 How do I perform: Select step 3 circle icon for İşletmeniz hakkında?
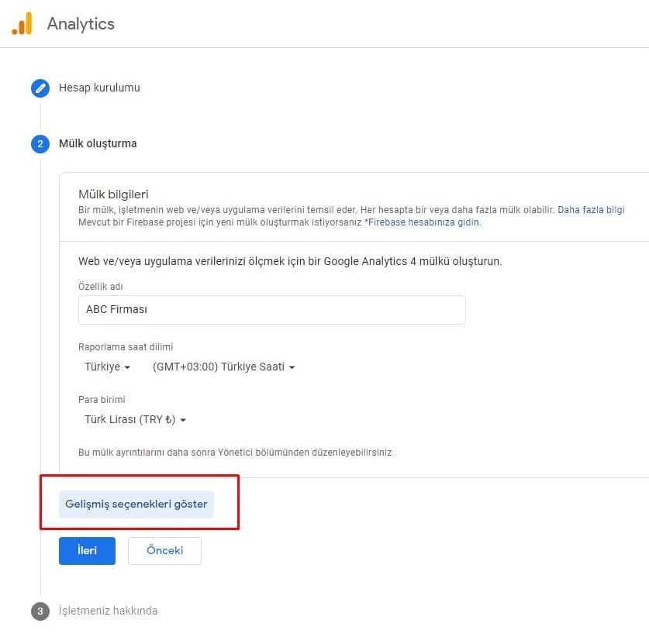(40, 611)
